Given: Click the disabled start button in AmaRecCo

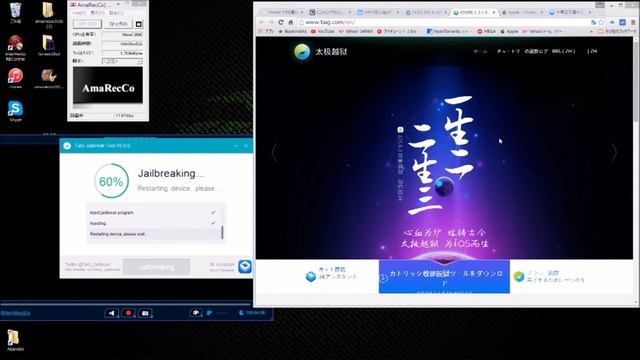Looking at the screenshot, I should (x=87, y=24).
